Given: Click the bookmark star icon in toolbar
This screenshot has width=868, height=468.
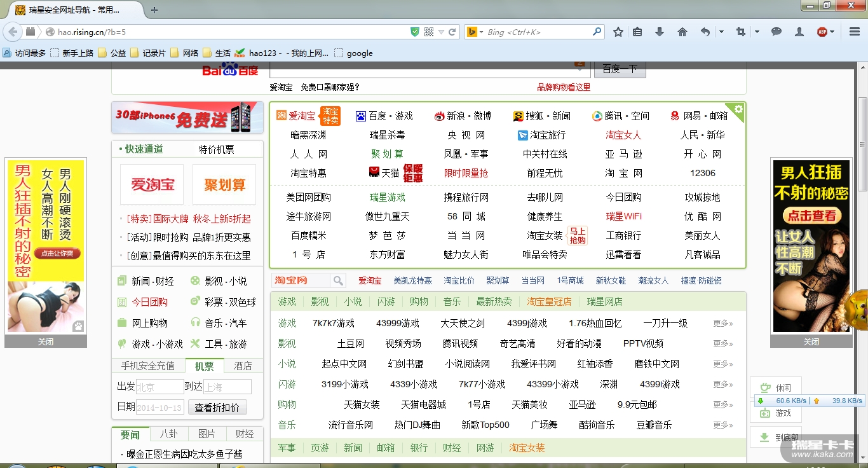Looking at the screenshot, I should click(618, 32).
